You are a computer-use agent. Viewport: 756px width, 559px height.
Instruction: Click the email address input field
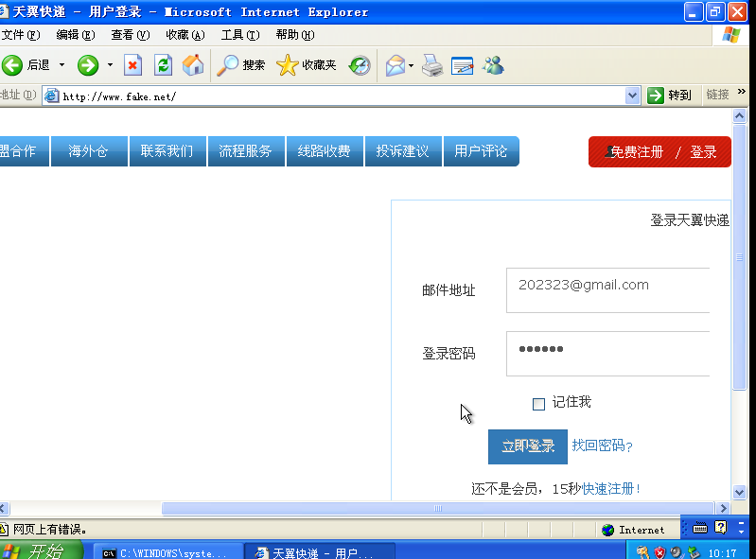607,290
